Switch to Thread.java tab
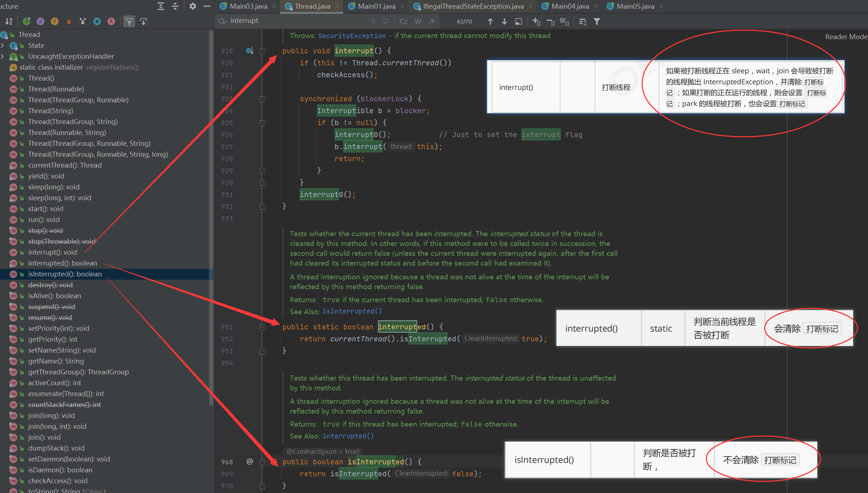 pyautogui.click(x=312, y=6)
